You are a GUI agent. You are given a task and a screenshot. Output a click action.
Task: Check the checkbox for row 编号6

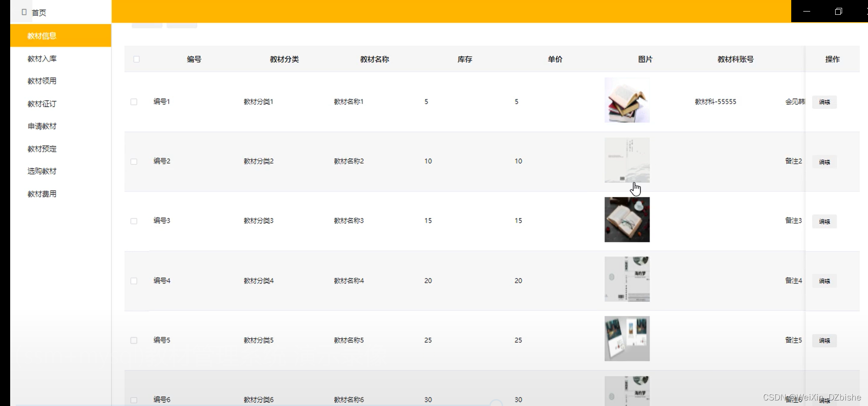134,400
